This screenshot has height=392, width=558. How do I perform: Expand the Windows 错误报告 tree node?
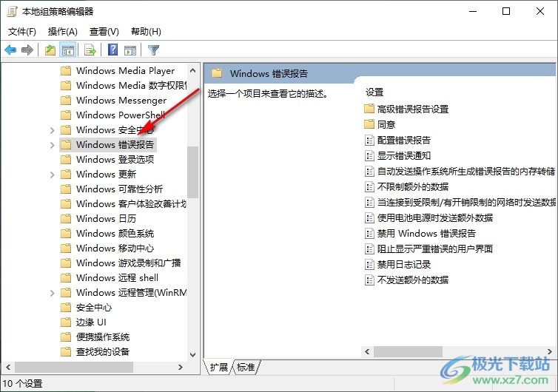tap(53, 145)
